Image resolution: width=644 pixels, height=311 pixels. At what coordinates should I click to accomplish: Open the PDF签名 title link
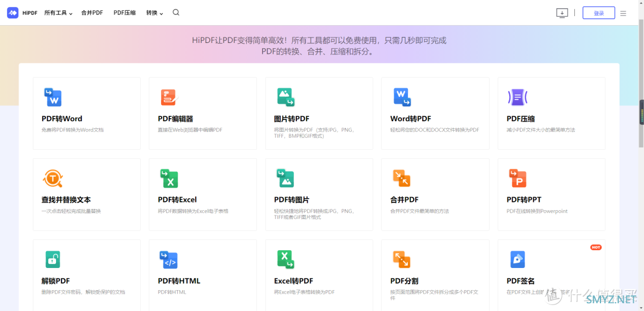coord(521,281)
